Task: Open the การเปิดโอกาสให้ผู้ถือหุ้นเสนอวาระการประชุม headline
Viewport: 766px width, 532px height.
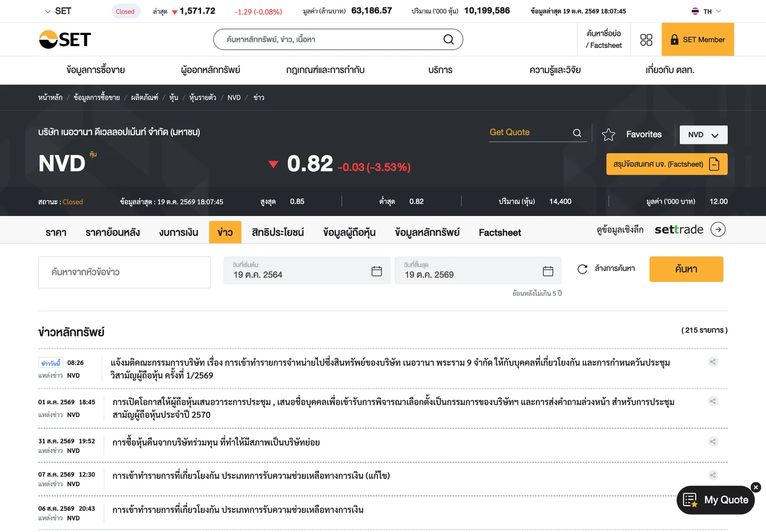Action: 394,408
